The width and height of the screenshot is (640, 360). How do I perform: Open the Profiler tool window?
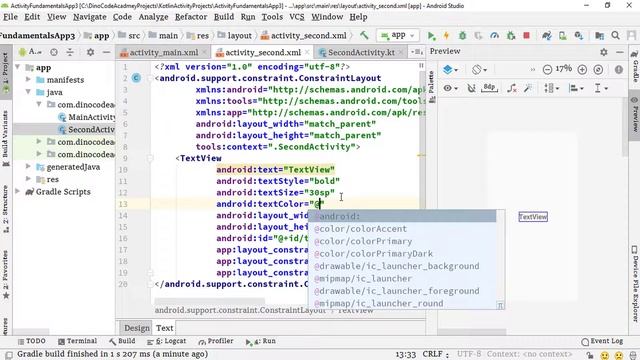pyautogui.click(x=216, y=341)
